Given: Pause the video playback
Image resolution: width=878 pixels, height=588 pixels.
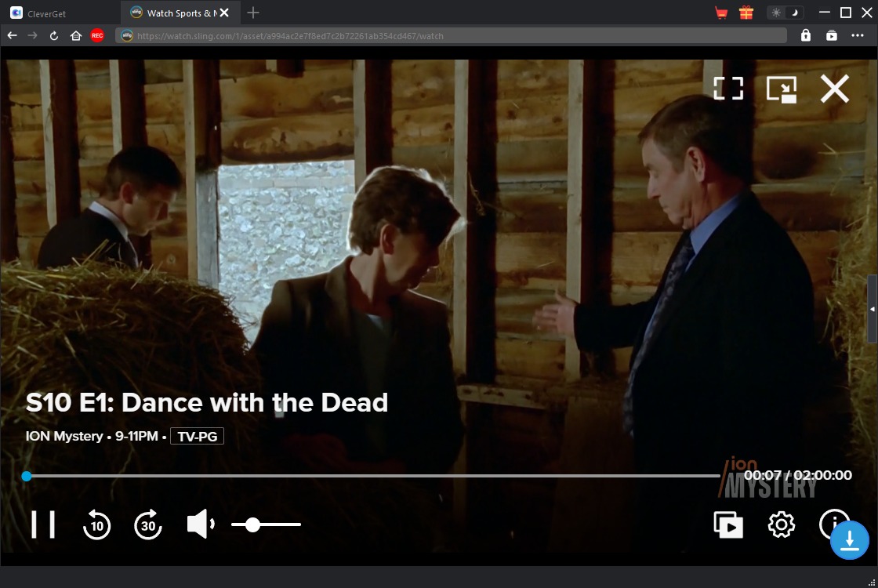Looking at the screenshot, I should pyautogui.click(x=43, y=524).
